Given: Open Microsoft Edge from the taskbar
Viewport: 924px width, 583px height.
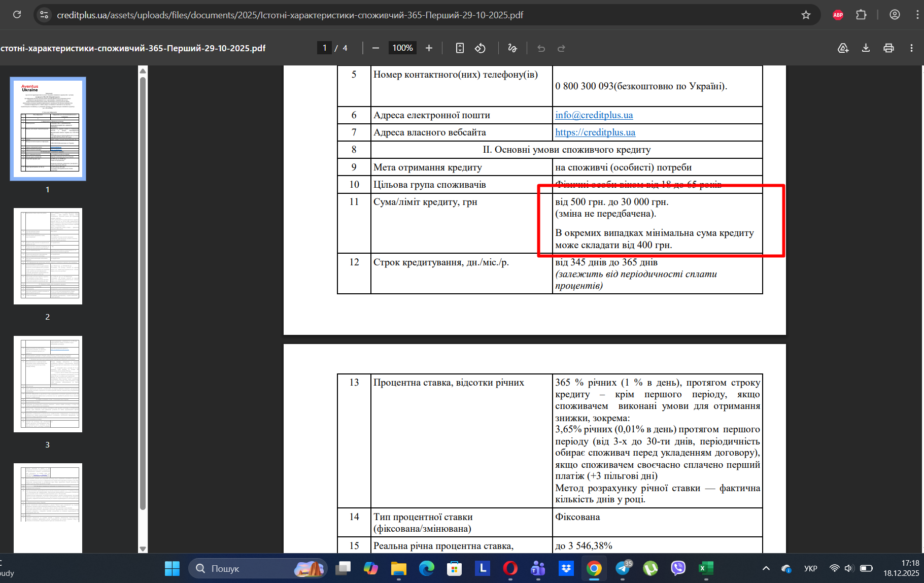Looking at the screenshot, I should coord(427,568).
